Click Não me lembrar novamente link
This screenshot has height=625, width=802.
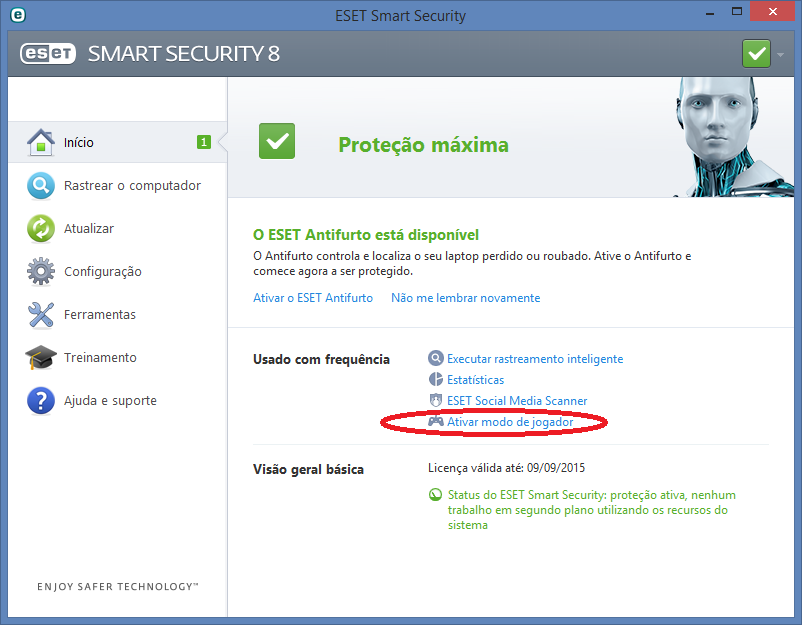(x=465, y=298)
